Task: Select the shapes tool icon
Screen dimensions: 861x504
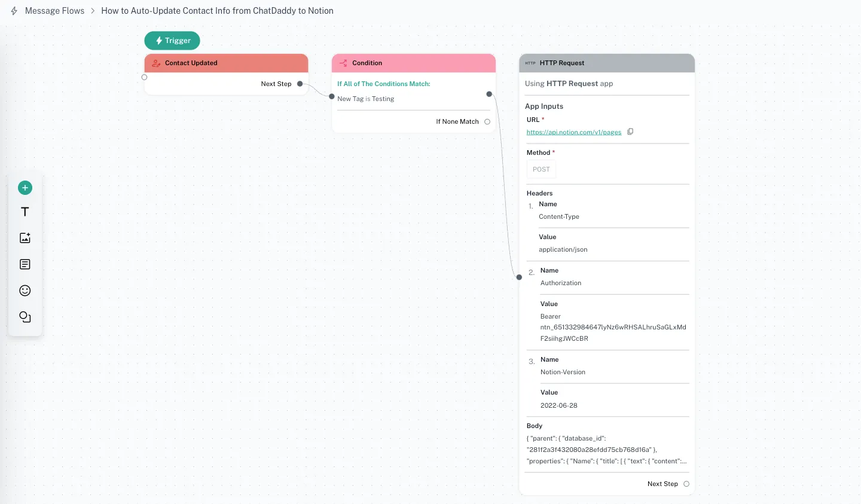Action: pos(25,317)
